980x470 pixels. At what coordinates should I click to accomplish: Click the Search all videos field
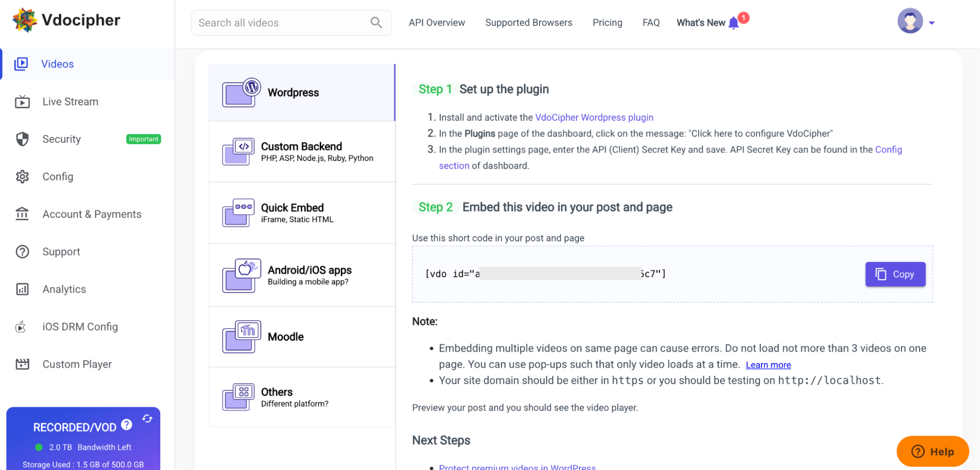click(275, 23)
